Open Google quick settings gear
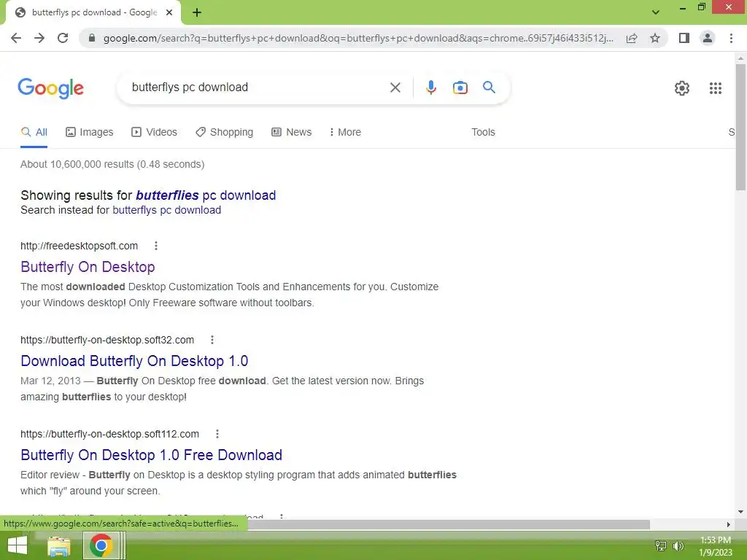 click(x=682, y=88)
